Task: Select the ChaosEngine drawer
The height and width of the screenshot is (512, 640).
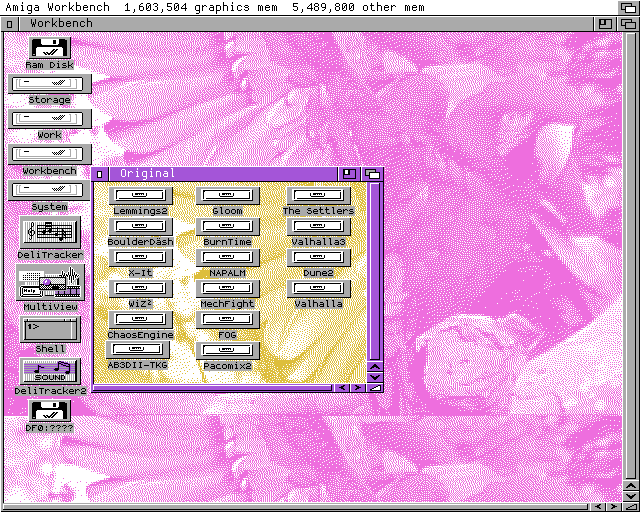Action: coord(141,320)
